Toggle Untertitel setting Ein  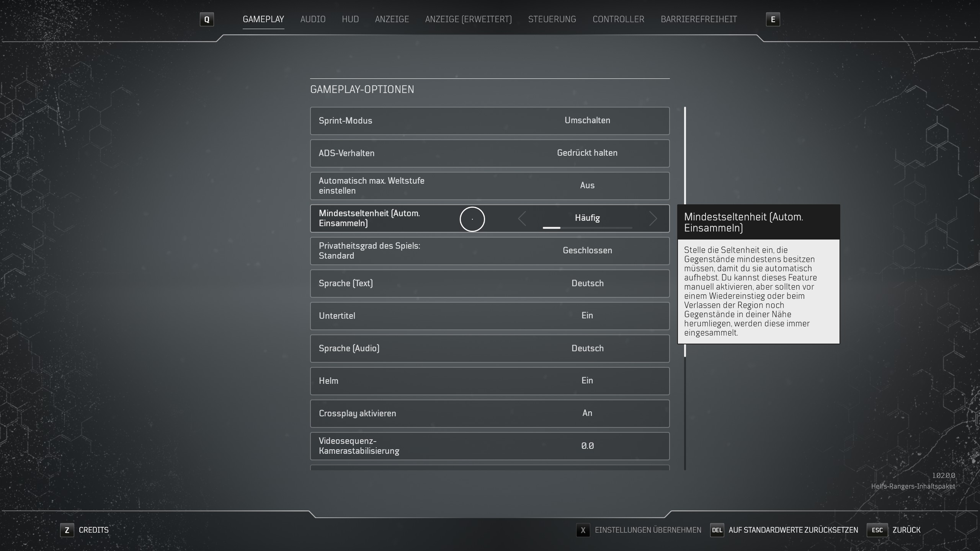[x=587, y=315]
